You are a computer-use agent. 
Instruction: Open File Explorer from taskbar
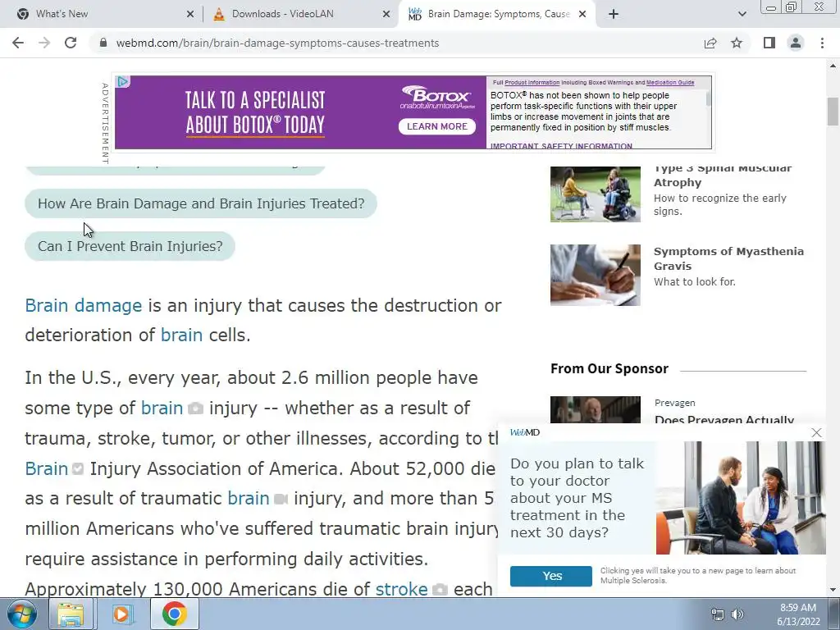[71, 614]
